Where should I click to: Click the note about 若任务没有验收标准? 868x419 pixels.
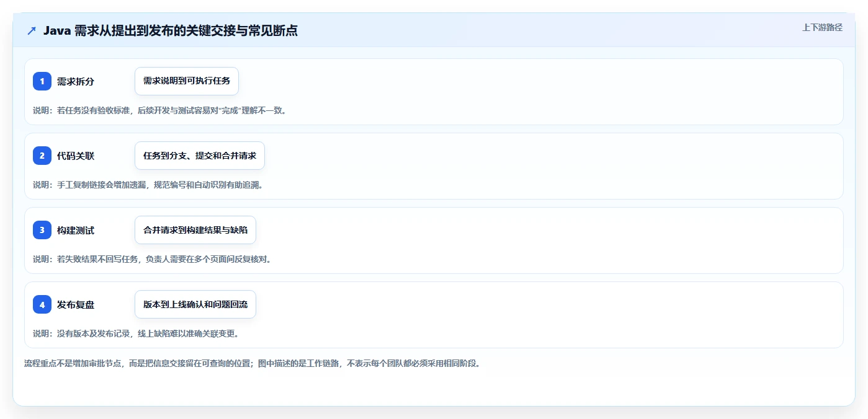(x=159, y=110)
